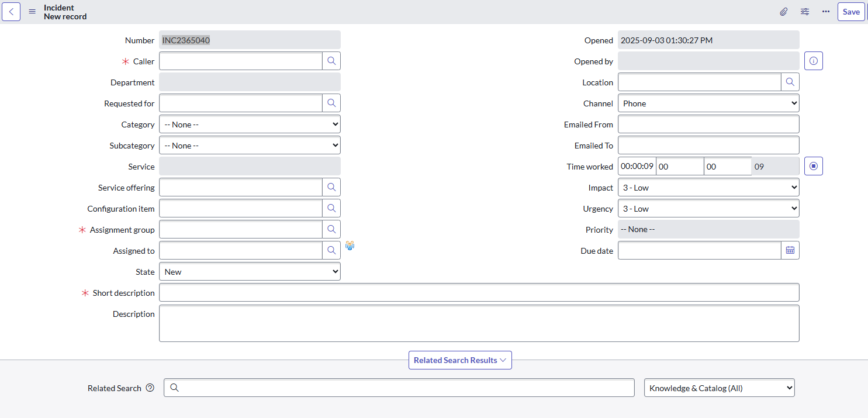This screenshot has width=868, height=418.
Task: Click the Save button
Action: [850, 12]
